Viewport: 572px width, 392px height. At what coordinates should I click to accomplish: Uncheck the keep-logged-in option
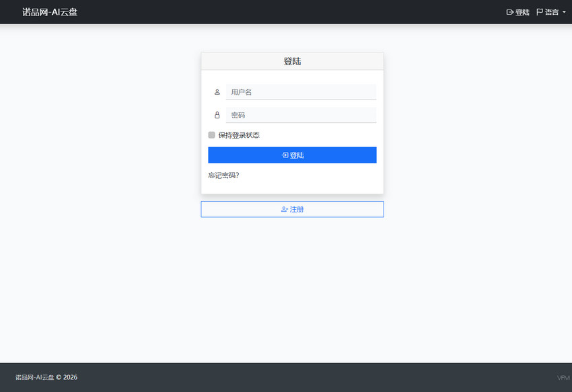tap(211, 134)
